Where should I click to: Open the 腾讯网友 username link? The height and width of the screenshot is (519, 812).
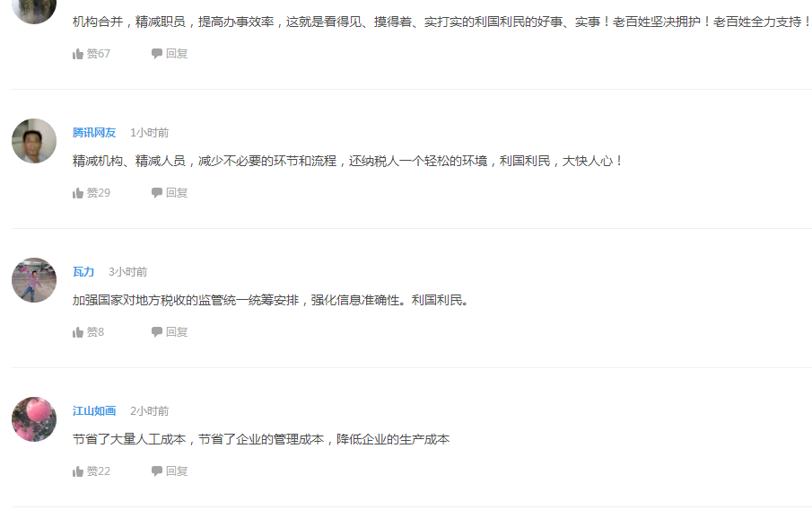point(94,133)
